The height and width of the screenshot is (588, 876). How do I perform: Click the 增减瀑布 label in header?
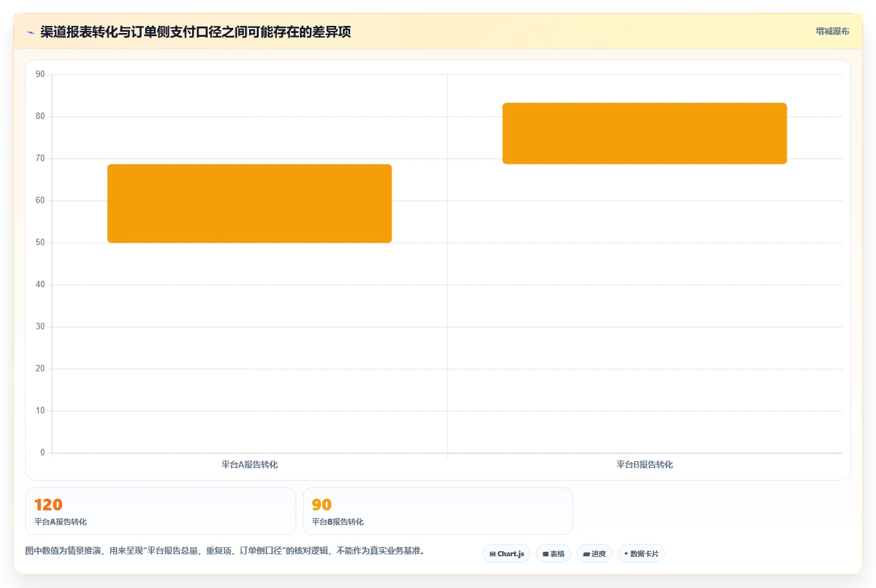coord(832,31)
